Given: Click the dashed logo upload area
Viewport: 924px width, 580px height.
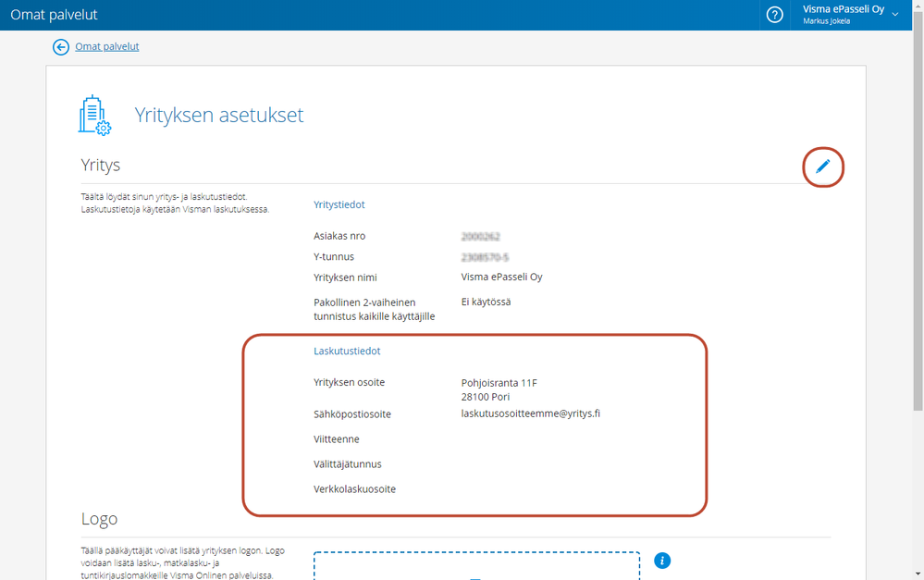Looking at the screenshot, I should tap(476, 566).
